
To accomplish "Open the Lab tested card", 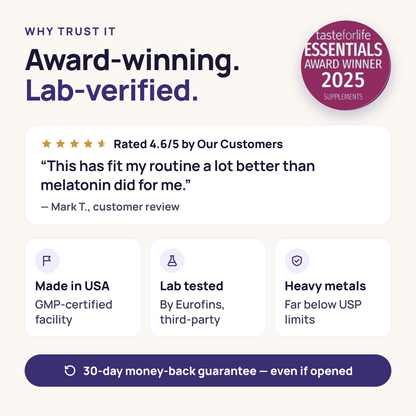I will [208, 287].
